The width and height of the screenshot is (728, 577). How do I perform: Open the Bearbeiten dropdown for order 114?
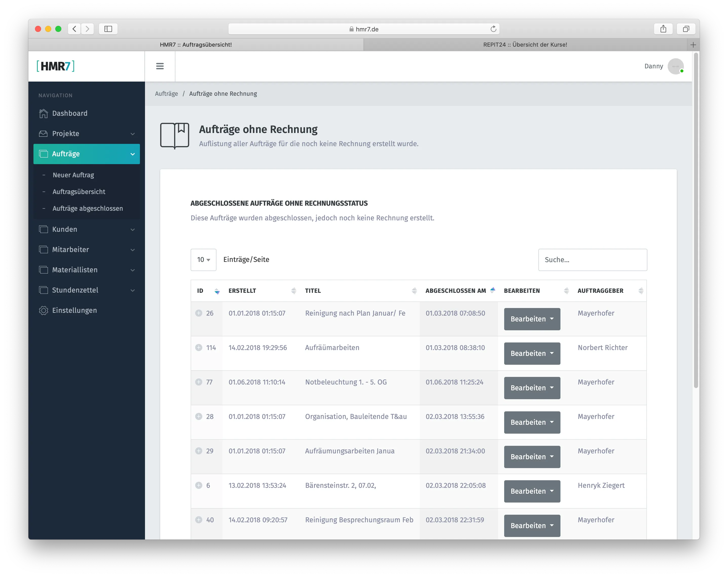coord(532,353)
